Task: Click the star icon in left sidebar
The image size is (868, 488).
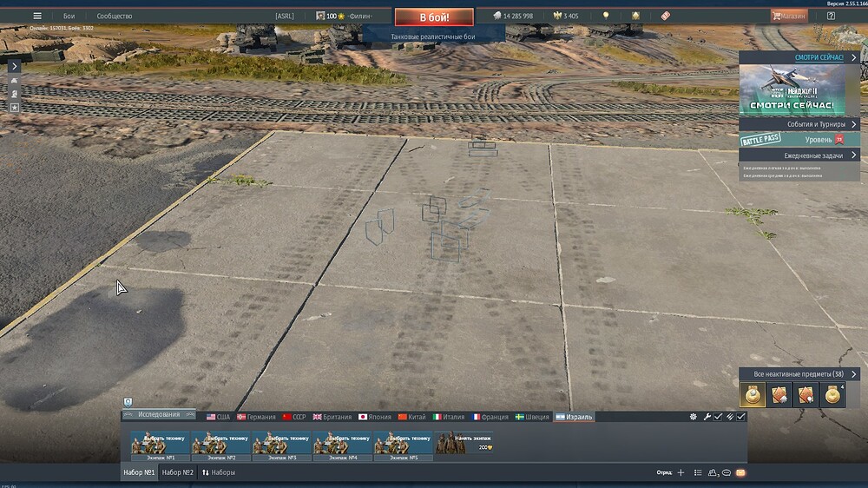Action: click(15, 108)
